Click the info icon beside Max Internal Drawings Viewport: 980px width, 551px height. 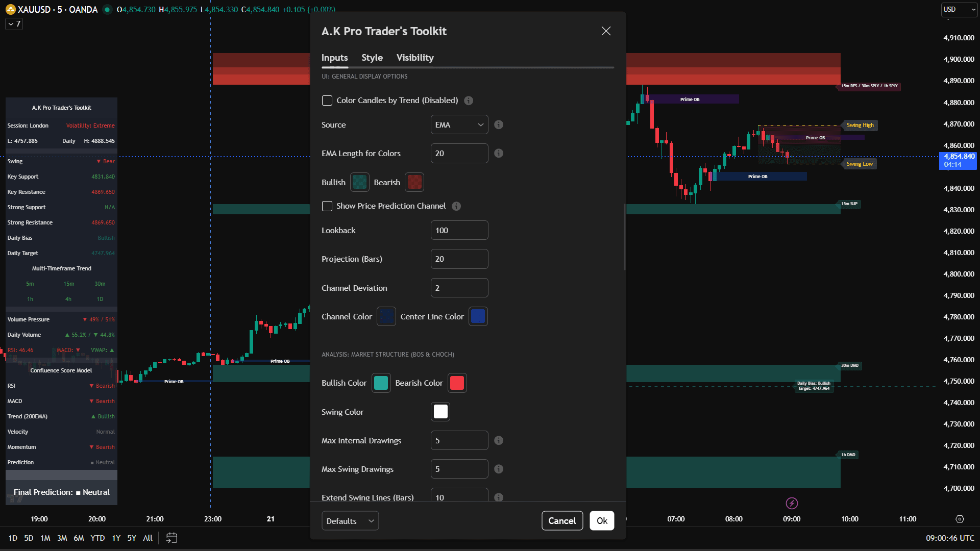pyautogui.click(x=499, y=440)
